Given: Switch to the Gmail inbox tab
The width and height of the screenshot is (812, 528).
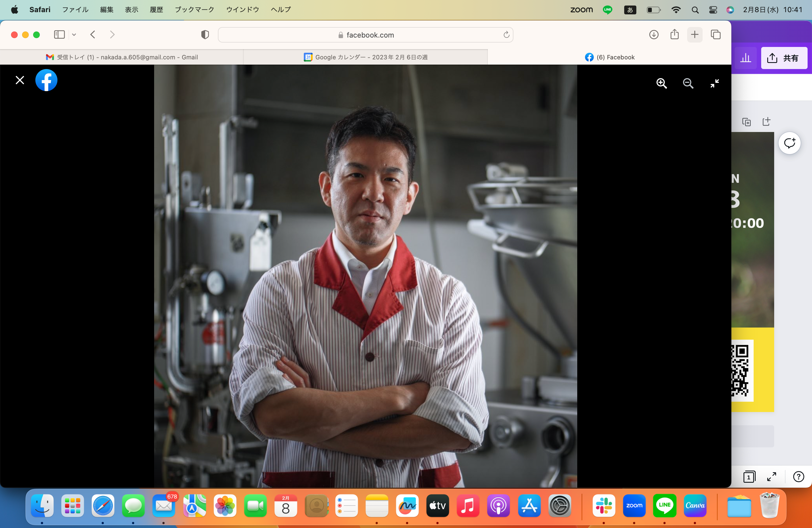Looking at the screenshot, I should pos(122,57).
